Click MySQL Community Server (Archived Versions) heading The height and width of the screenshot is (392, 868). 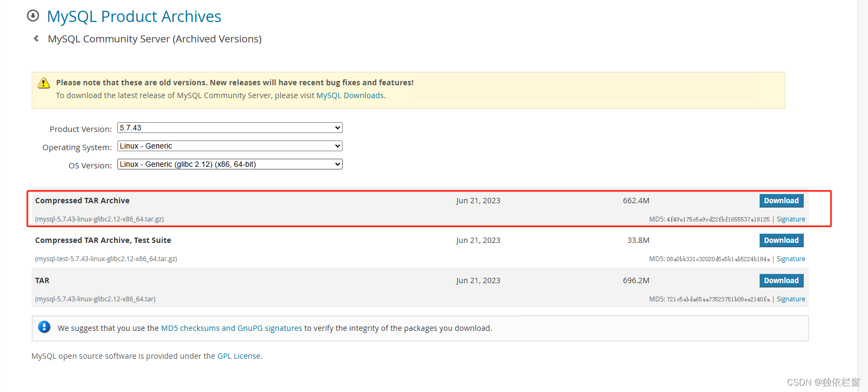[155, 39]
